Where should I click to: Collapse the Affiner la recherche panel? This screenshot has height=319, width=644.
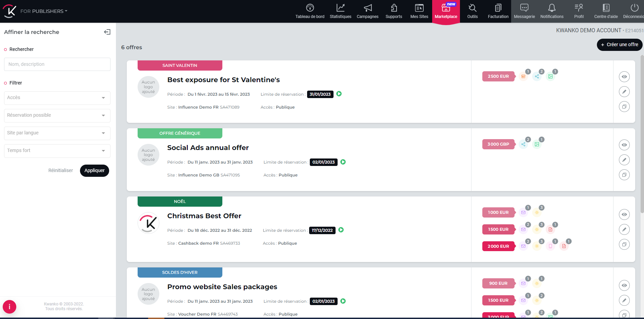point(107,32)
